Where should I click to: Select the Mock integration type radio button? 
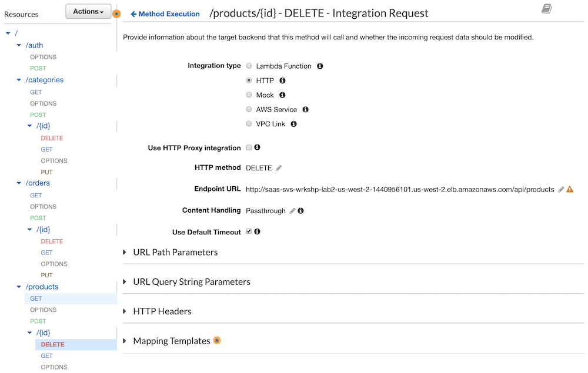pos(249,95)
